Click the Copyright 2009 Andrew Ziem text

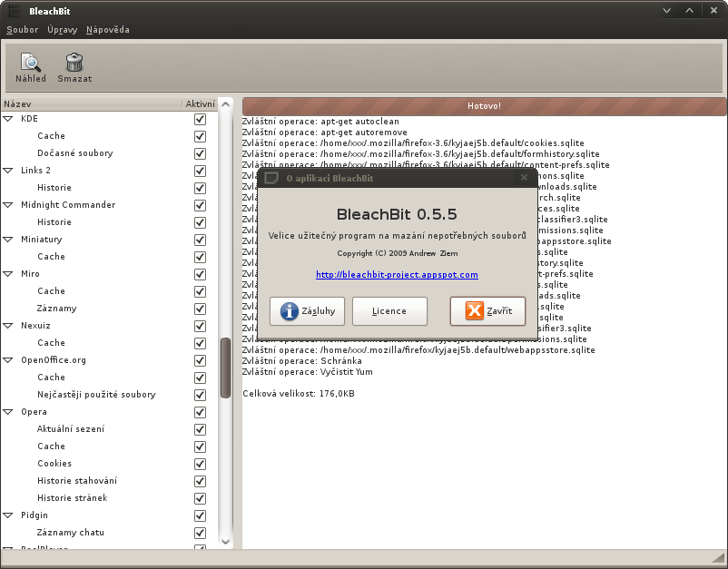point(398,253)
